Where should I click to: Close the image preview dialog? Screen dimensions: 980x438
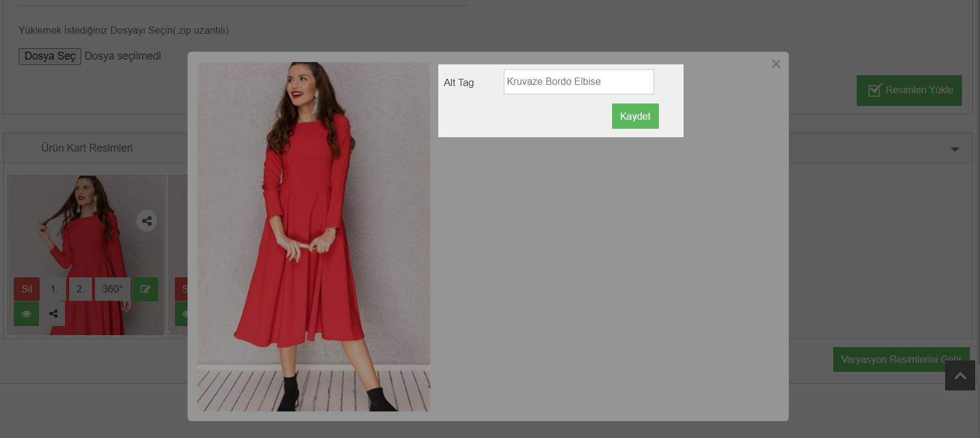776,64
